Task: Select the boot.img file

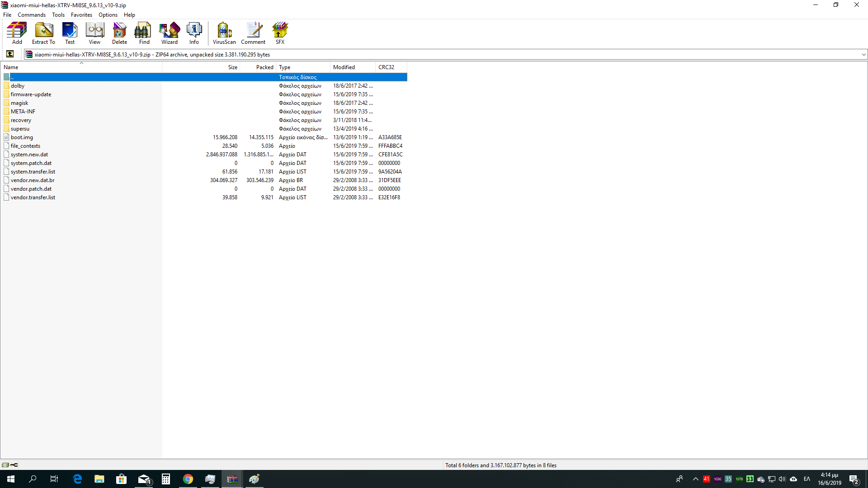Action: click(22, 137)
